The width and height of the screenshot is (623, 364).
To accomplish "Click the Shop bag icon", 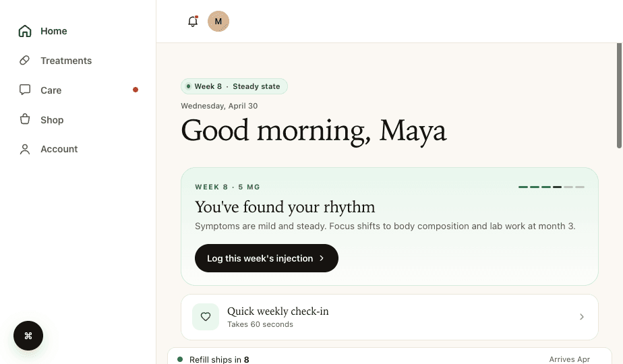I will (x=25, y=119).
